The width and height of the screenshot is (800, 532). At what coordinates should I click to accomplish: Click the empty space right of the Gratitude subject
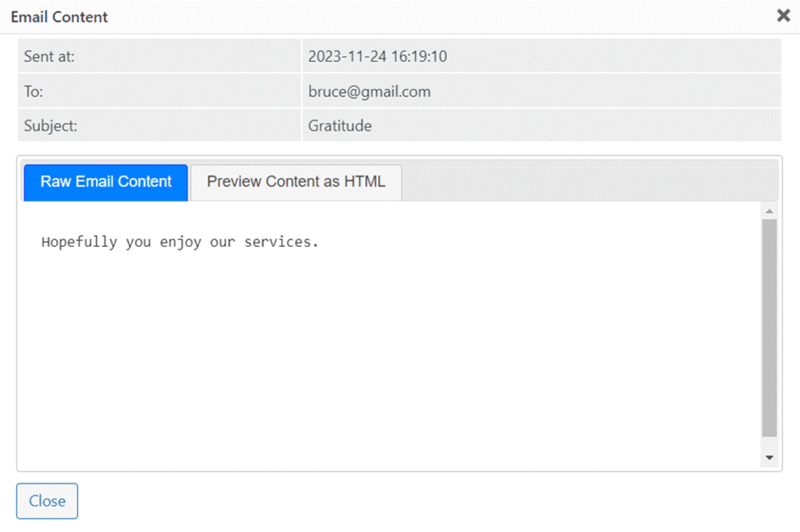coord(577,126)
